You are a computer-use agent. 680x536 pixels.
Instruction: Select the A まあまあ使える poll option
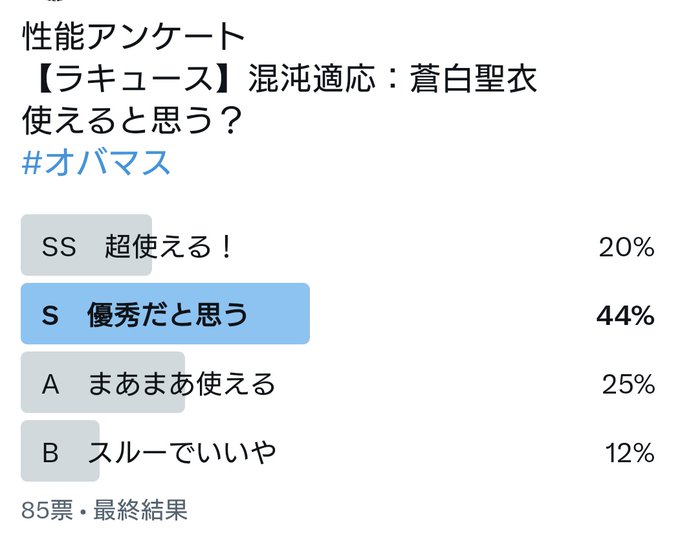[x=338, y=382]
